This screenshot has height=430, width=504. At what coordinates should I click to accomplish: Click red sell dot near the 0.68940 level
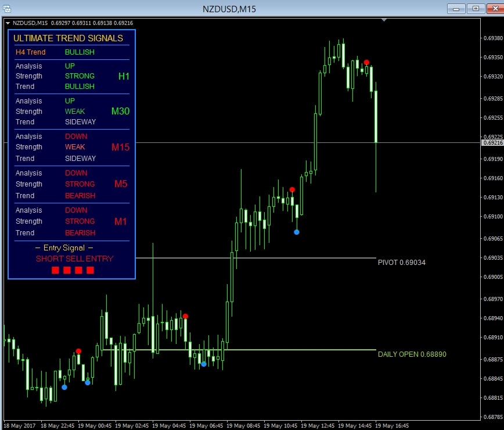(x=185, y=317)
